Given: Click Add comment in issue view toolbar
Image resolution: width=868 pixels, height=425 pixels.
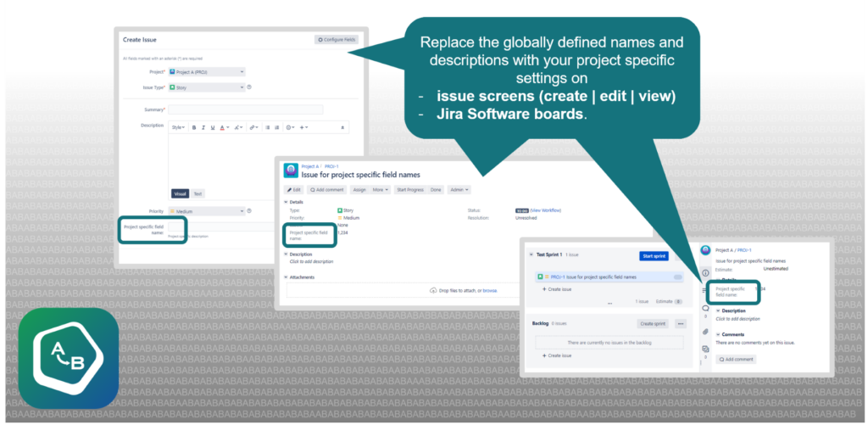Looking at the screenshot, I should tap(326, 189).
